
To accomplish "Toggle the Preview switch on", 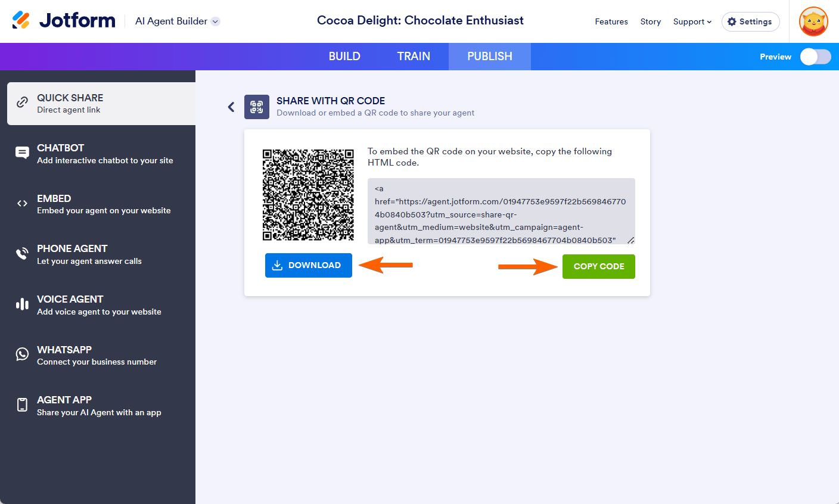I will (815, 57).
